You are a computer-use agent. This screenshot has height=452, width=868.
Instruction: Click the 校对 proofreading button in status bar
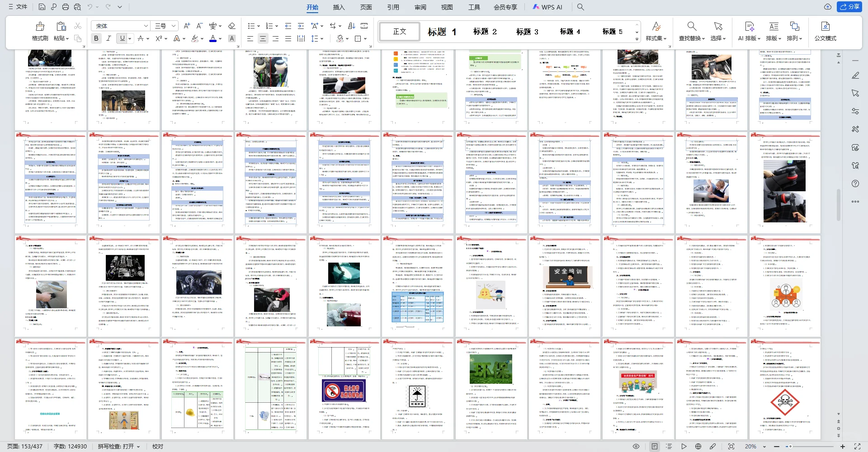point(158,446)
